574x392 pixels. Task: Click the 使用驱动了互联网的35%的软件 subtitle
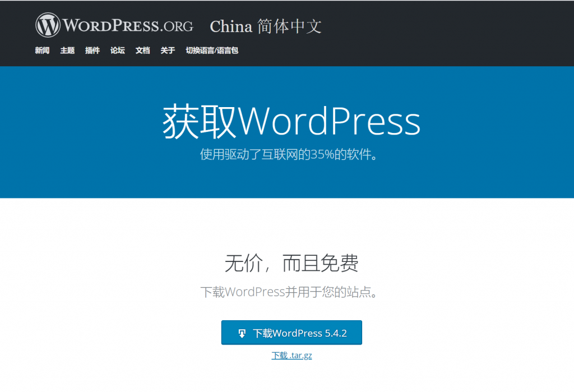(x=289, y=154)
